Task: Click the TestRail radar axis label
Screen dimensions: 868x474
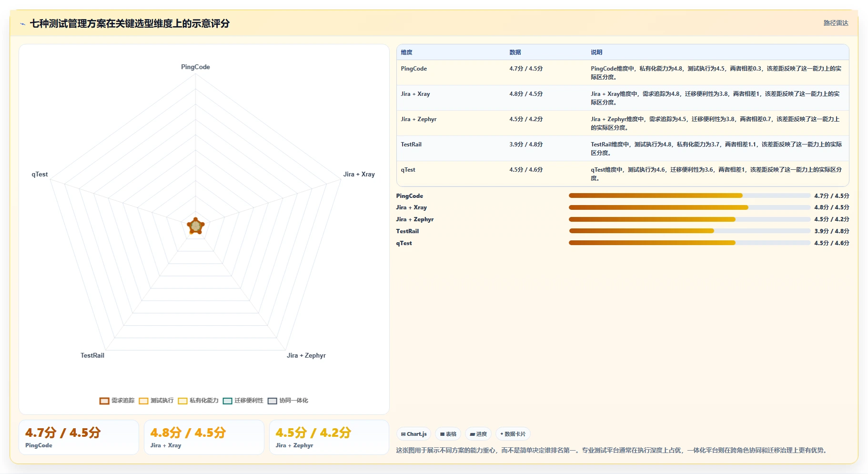Action: pyautogui.click(x=92, y=356)
